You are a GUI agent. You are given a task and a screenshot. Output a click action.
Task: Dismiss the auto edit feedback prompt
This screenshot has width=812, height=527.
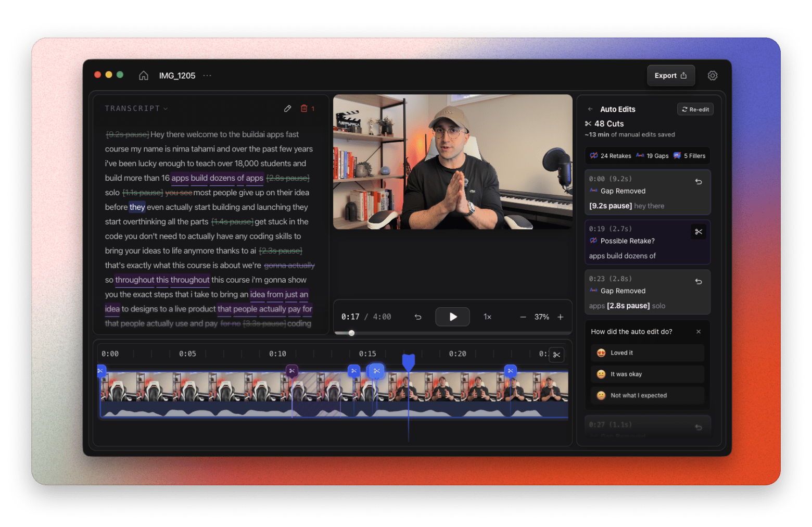coord(699,332)
